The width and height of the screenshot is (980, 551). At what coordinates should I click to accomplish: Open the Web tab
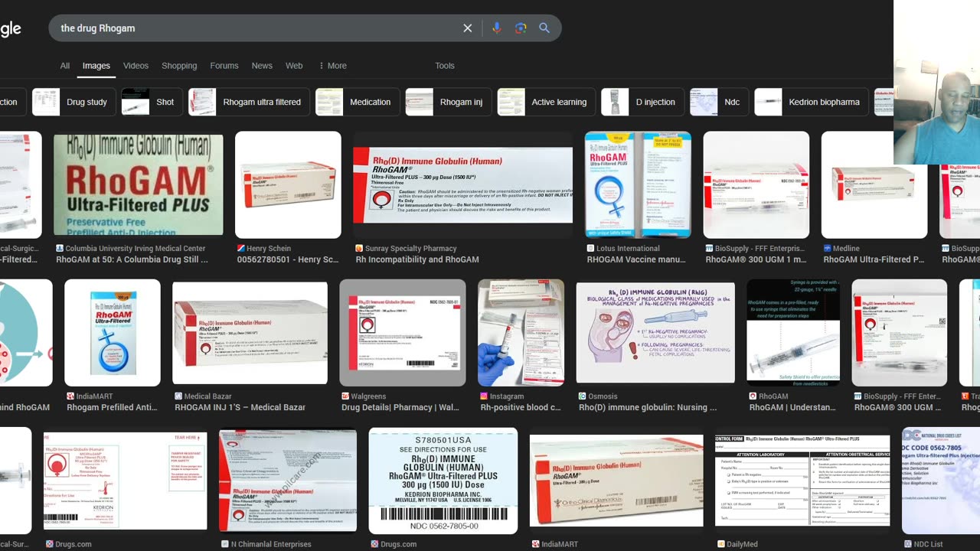(294, 66)
